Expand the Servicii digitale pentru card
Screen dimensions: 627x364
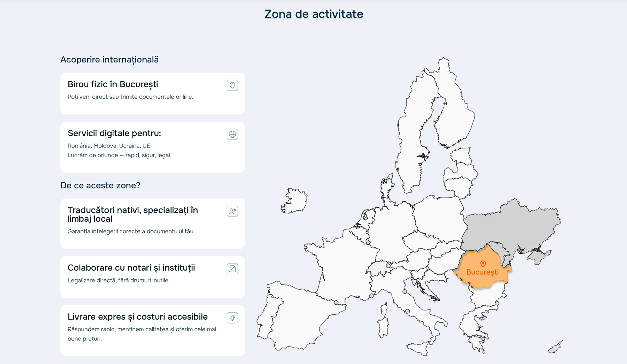152,146
